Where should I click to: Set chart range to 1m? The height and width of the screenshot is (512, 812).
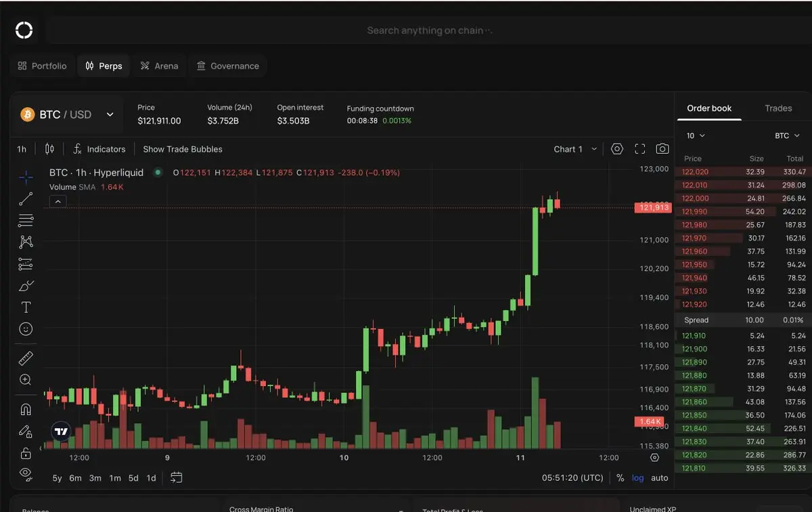(114, 478)
